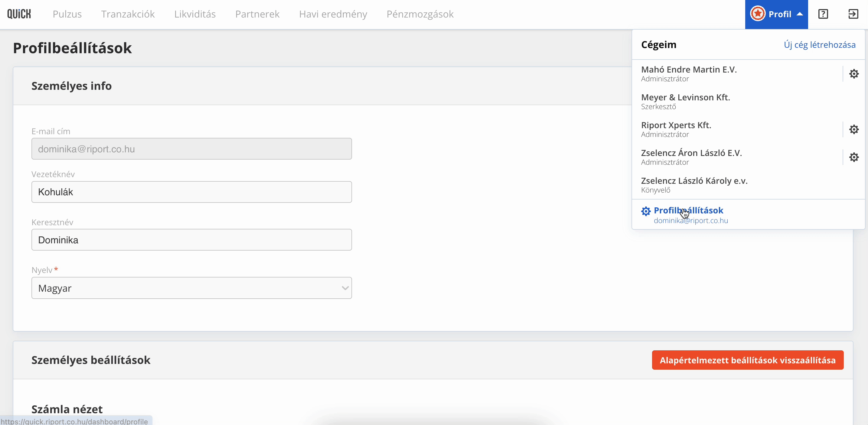Reset defaults with Alapértelmezett beállítások visszaállítása
The image size is (868, 425).
[747, 360]
